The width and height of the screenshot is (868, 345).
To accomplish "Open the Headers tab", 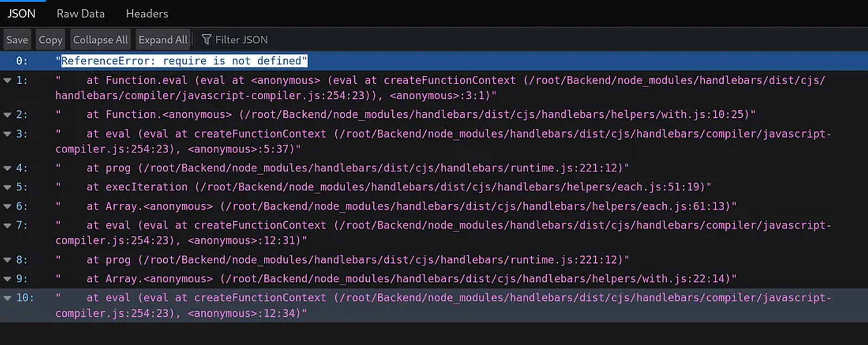I will pyautogui.click(x=147, y=14).
